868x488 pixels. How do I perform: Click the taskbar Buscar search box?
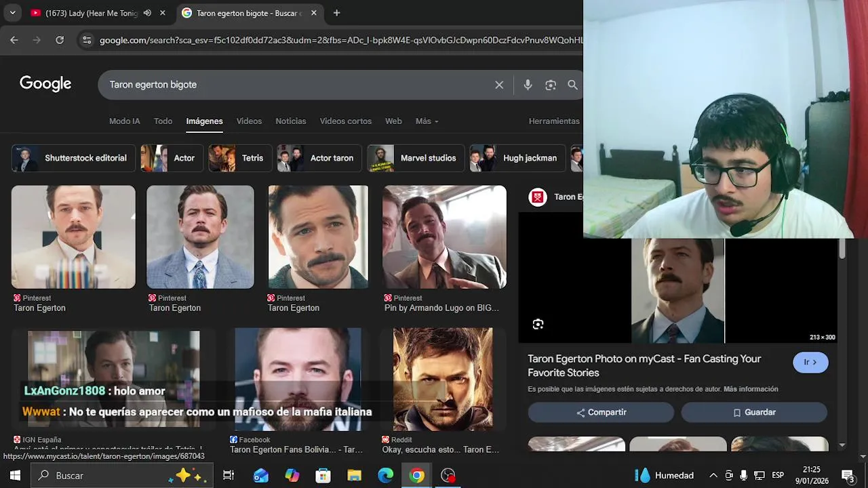(122, 475)
